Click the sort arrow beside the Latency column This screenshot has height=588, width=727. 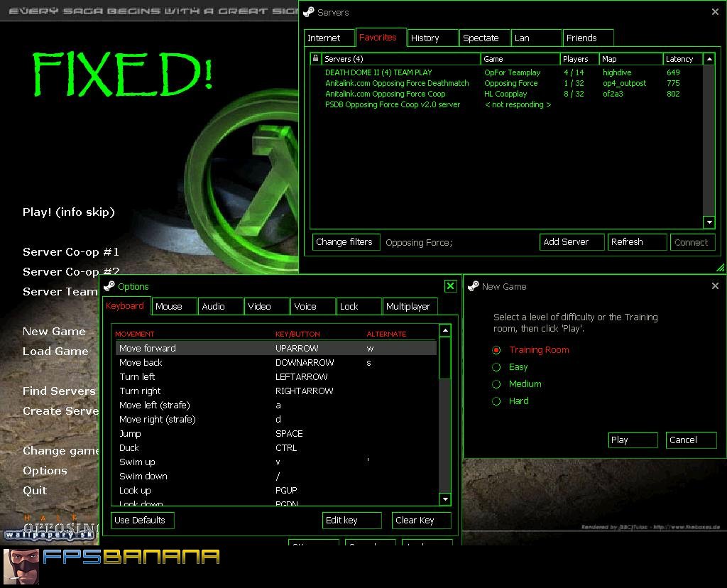click(709, 59)
